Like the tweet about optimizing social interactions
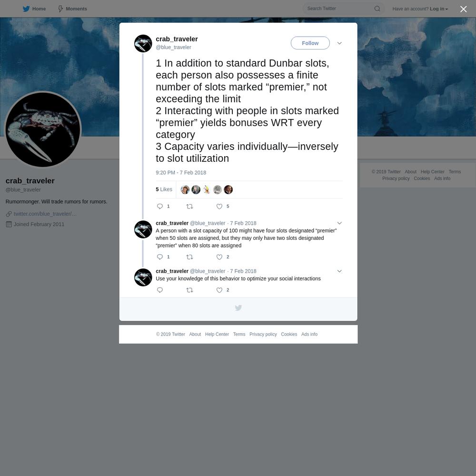Image resolution: width=476 pixels, height=476 pixels. pos(219,290)
